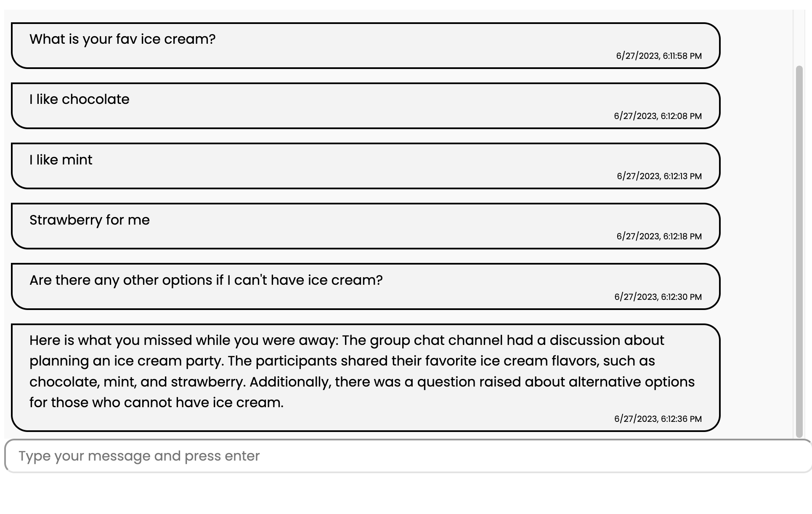The height and width of the screenshot is (514, 812).
Task: Click 'for those who cannot have ice cream' line
Action: click(x=157, y=403)
